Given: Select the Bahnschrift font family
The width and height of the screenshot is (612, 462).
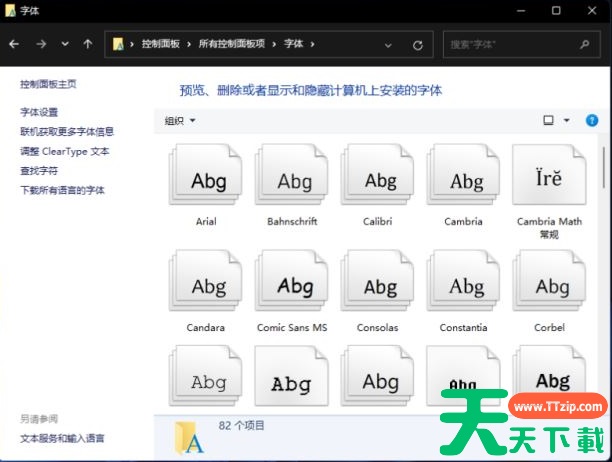Looking at the screenshot, I should click(292, 185).
